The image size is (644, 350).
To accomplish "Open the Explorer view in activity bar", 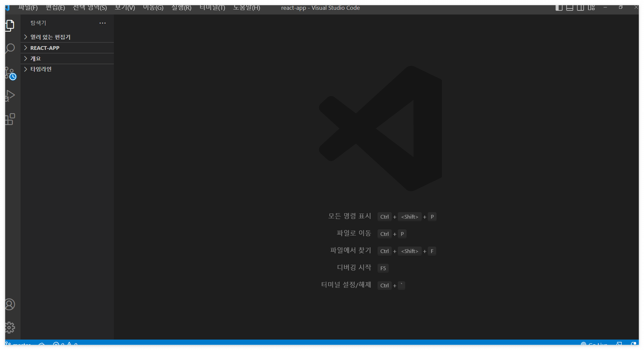I will click(x=10, y=25).
